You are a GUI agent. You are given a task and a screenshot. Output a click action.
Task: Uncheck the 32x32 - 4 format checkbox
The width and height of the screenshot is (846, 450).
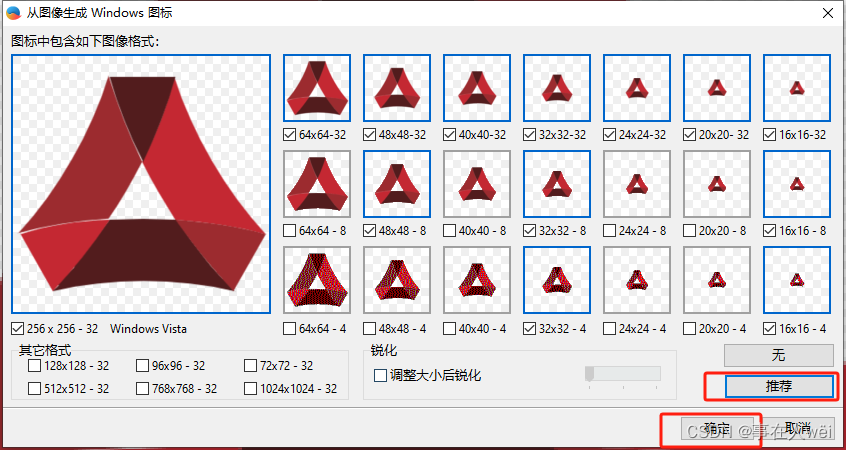(x=530, y=328)
